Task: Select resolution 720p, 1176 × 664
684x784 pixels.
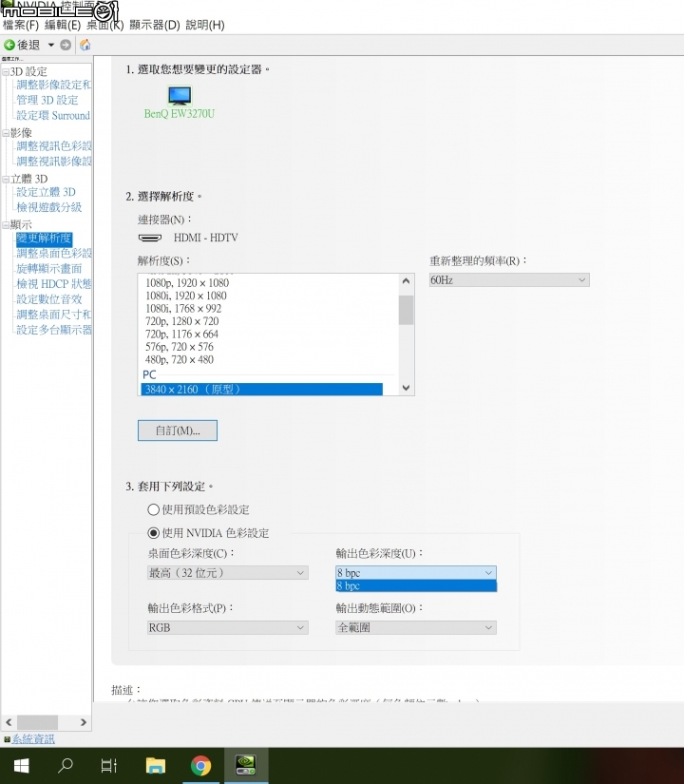Action: (182, 334)
